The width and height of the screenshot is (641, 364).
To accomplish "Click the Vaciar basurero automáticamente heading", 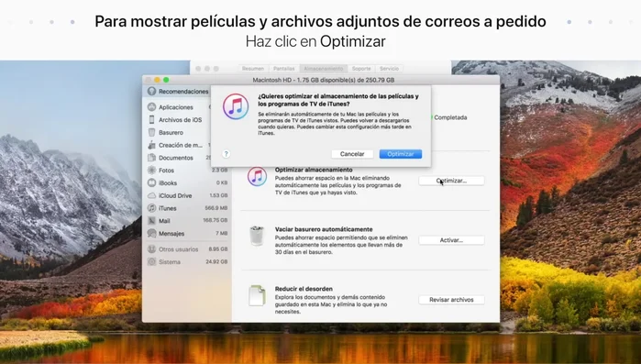I will (x=324, y=229).
